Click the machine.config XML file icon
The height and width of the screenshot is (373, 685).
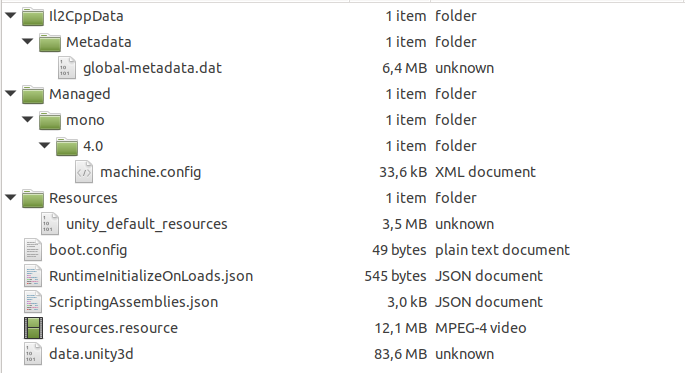click(84, 172)
